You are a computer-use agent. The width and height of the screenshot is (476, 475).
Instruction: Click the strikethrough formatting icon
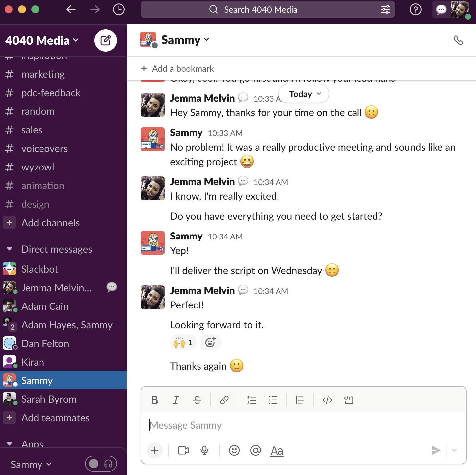[x=197, y=400]
